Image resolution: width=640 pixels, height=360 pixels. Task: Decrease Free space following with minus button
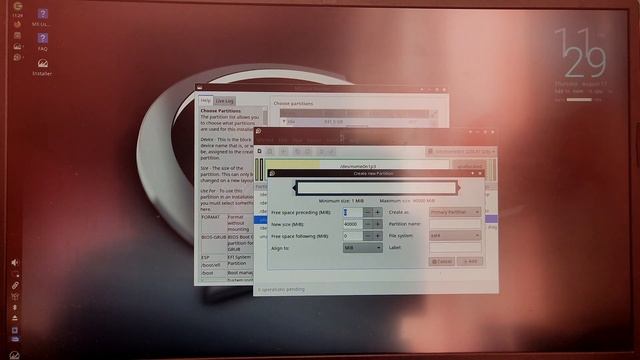367,236
